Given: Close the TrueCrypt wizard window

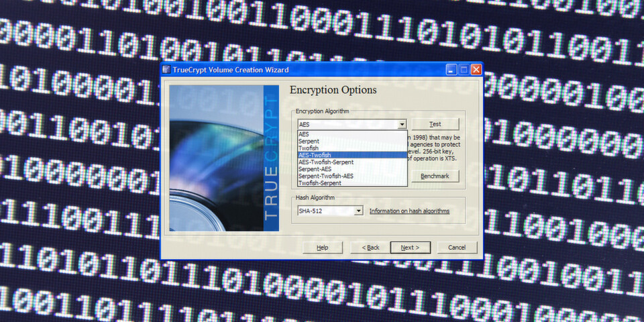Looking at the screenshot, I should click(x=476, y=70).
